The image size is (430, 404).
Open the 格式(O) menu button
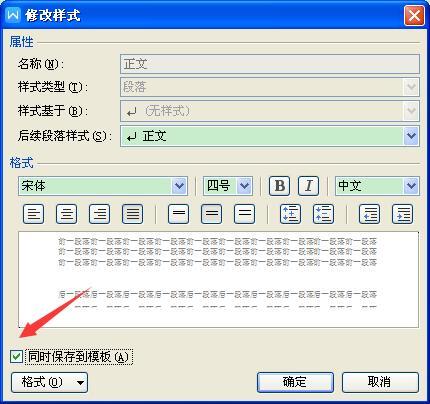pyautogui.click(x=49, y=382)
